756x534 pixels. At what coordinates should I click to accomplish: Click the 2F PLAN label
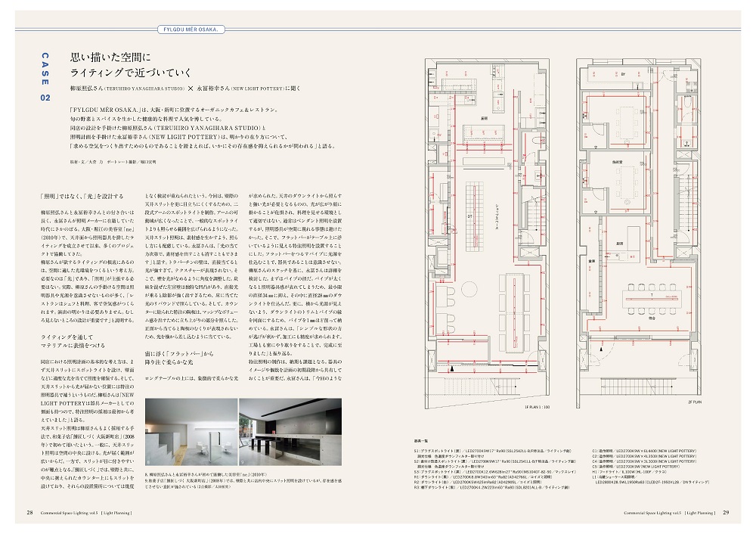695,402
